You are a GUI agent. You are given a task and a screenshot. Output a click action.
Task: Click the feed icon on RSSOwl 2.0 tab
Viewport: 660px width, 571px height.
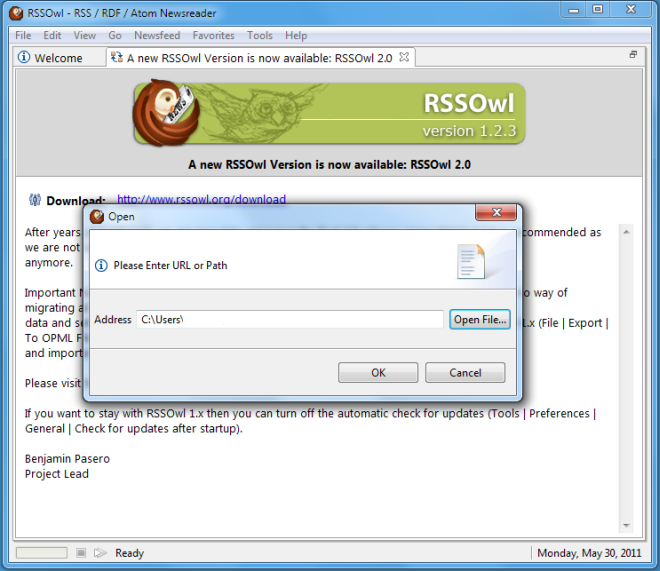[x=117, y=57]
